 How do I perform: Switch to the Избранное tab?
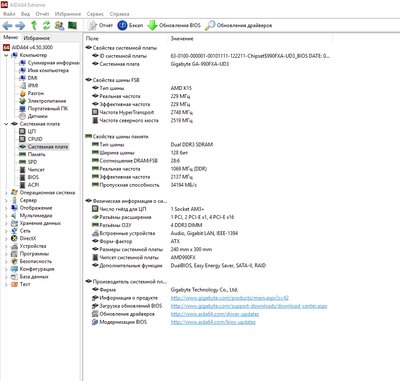tap(36, 38)
